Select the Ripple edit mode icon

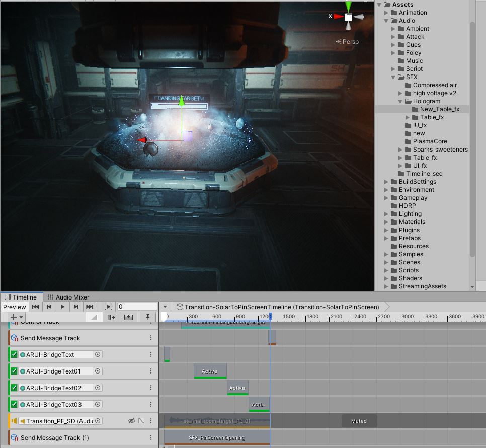pyautogui.click(x=111, y=317)
